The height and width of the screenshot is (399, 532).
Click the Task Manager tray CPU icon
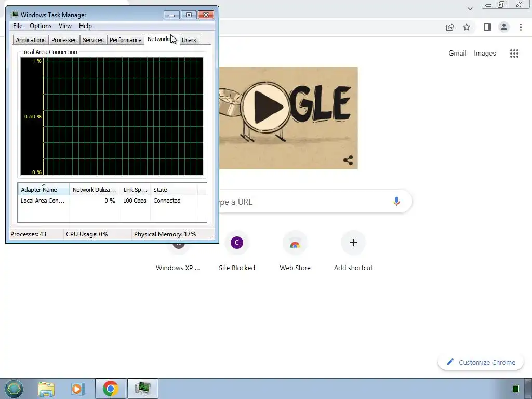pos(516,389)
